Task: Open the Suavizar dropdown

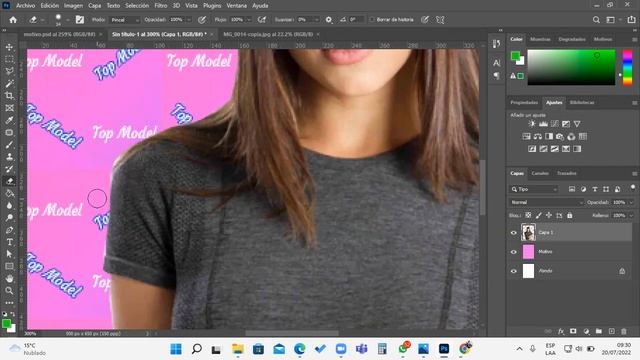Action: (x=316, y=20)
